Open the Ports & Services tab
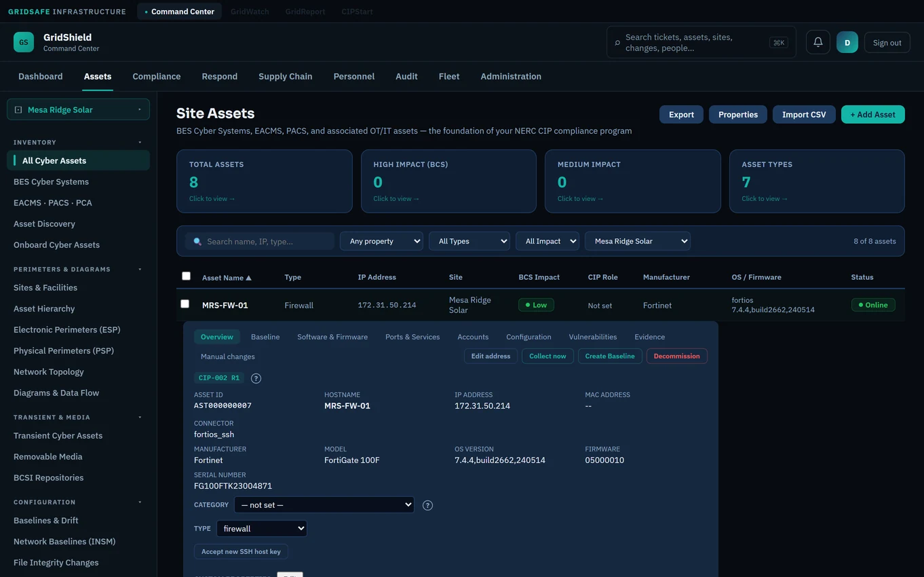 point(412,337)
